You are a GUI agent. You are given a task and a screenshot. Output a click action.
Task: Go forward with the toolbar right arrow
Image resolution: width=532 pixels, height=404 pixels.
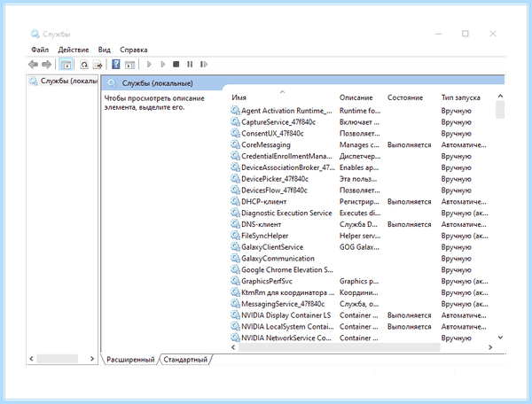click(46, 64)
